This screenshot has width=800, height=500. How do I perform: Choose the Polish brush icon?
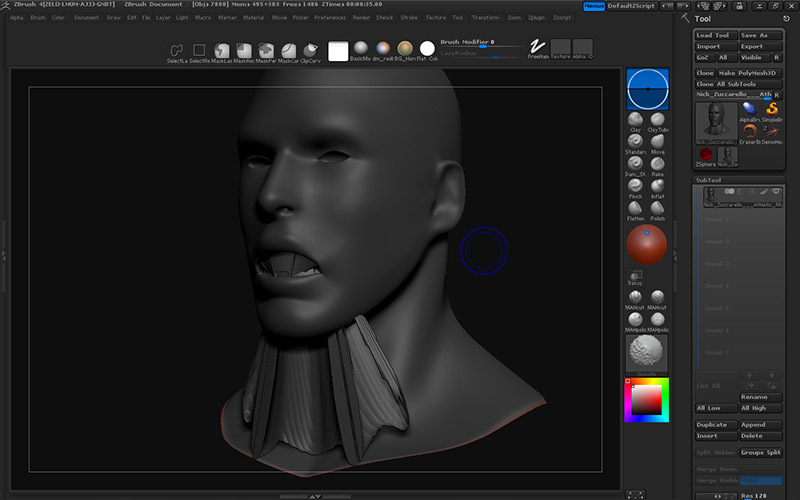coord(657,209)
